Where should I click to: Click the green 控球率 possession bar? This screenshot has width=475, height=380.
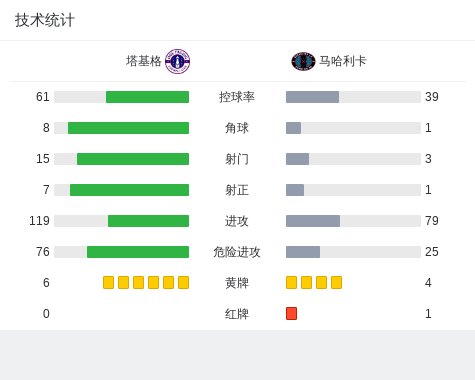pos(147,97)
